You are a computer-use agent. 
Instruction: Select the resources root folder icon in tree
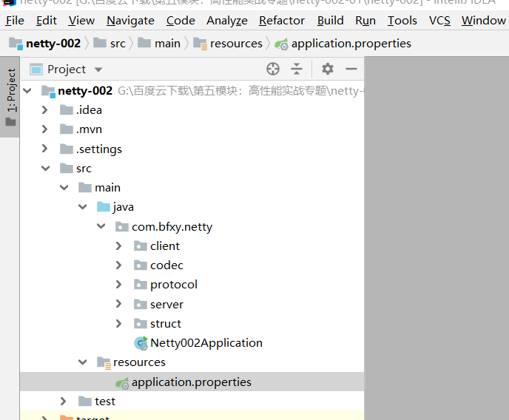coord(104,362)
